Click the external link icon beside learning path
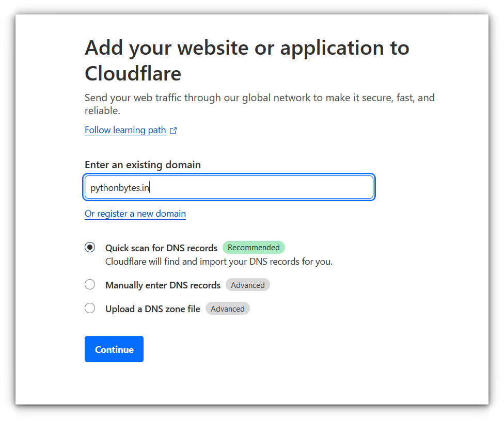This screenshot has width=504, height=421. [174, 131]
